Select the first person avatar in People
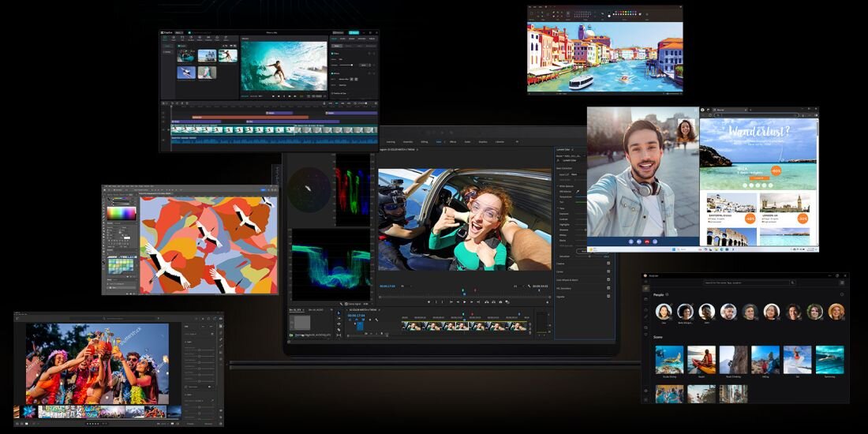The image size is (868, 434). (663, 311)
